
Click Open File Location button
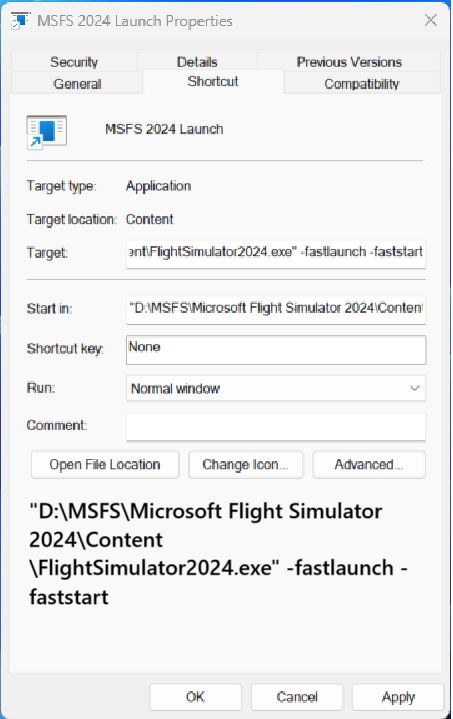pyautogui.click(x=105, y=465)
